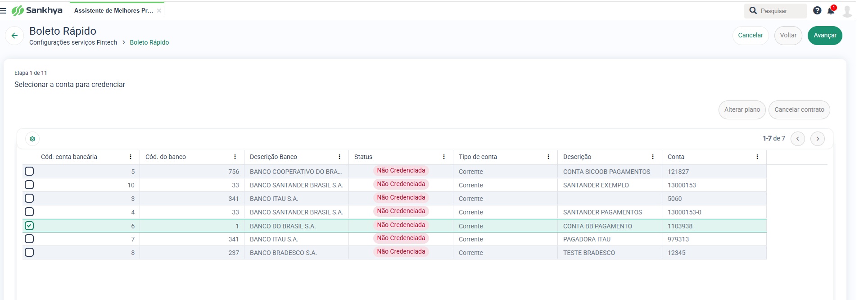This screenshot has height=300, width=868.
Task: Uncheck the CONTA BB PAGAMENTO row checkbox
Action: (x=29, y=226)
